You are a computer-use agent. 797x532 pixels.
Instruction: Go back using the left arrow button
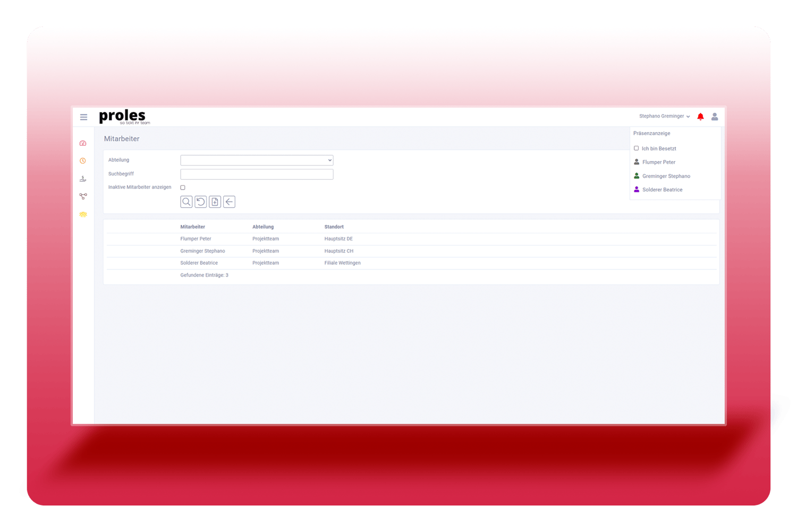(x=229, y=202)
